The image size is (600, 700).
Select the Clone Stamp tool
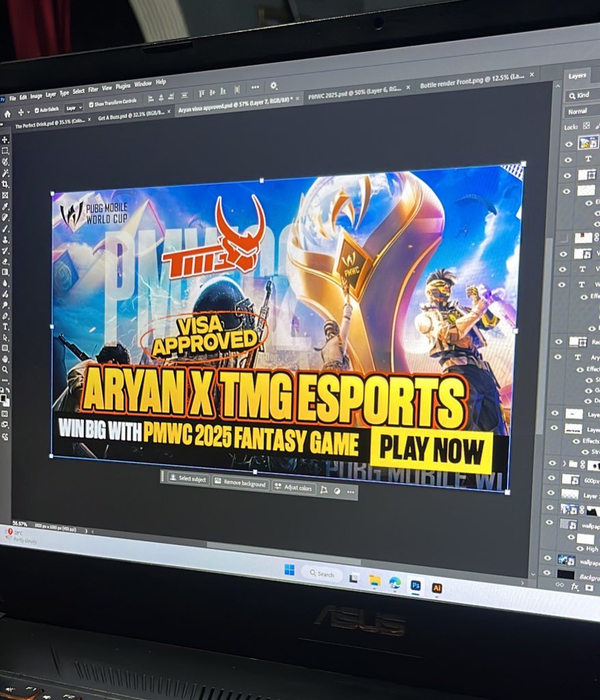(5, 240)
